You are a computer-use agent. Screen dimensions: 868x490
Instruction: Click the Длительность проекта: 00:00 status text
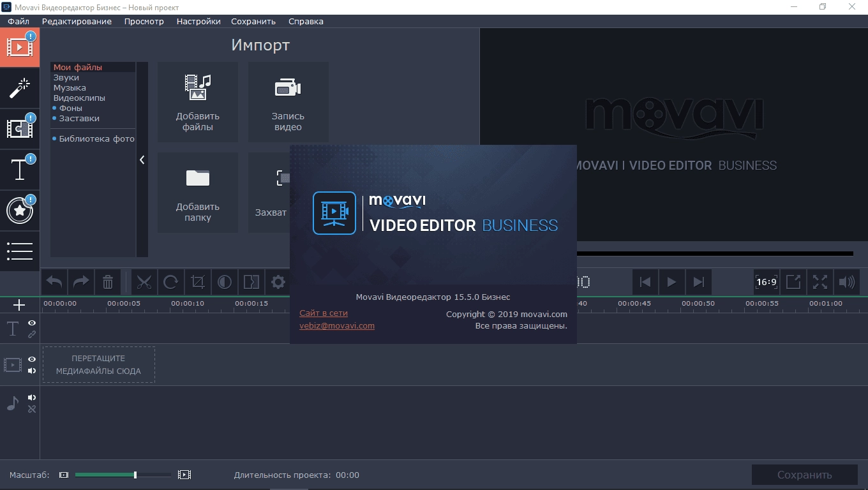[x=296, y=475]
